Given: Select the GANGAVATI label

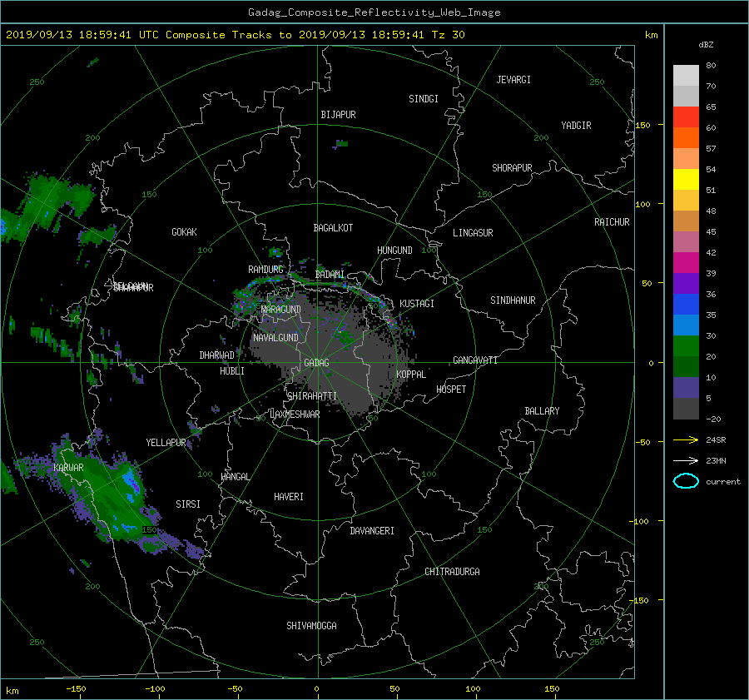Looking at the screenshot, I should [x=475, y=360].
